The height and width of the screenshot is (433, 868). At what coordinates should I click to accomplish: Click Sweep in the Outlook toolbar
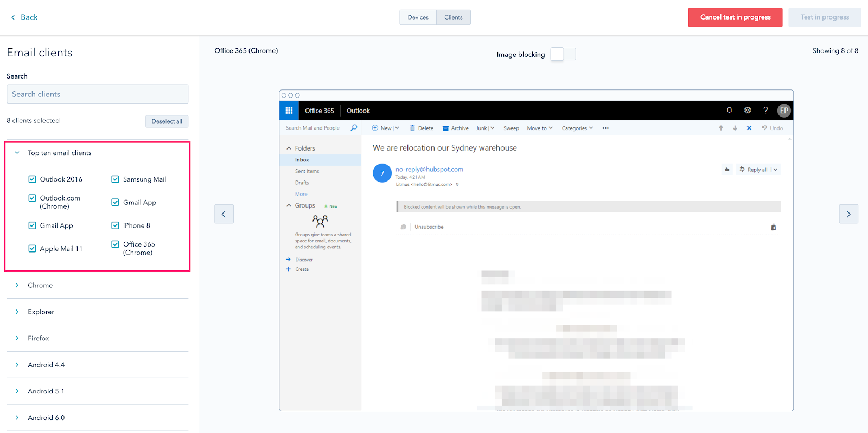pos(511,128)
